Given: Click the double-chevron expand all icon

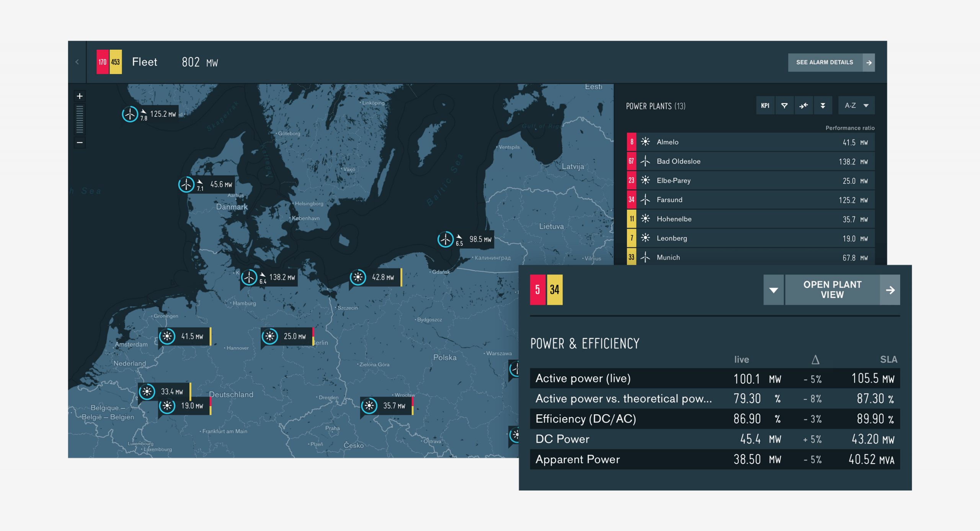Looking at the screenshot, I should (x=822, y=106).
